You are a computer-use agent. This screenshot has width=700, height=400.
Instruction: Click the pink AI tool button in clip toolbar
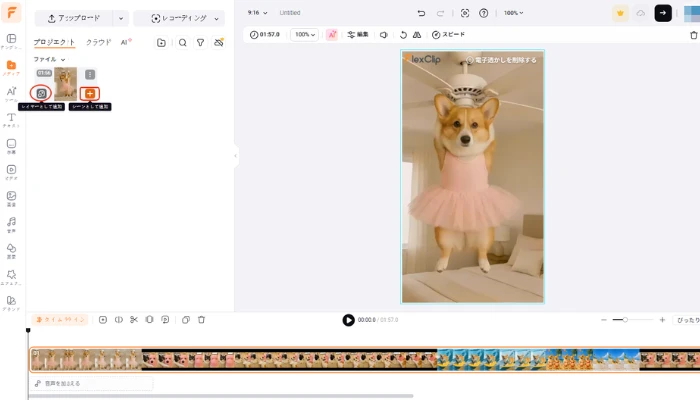coord(332,34)
